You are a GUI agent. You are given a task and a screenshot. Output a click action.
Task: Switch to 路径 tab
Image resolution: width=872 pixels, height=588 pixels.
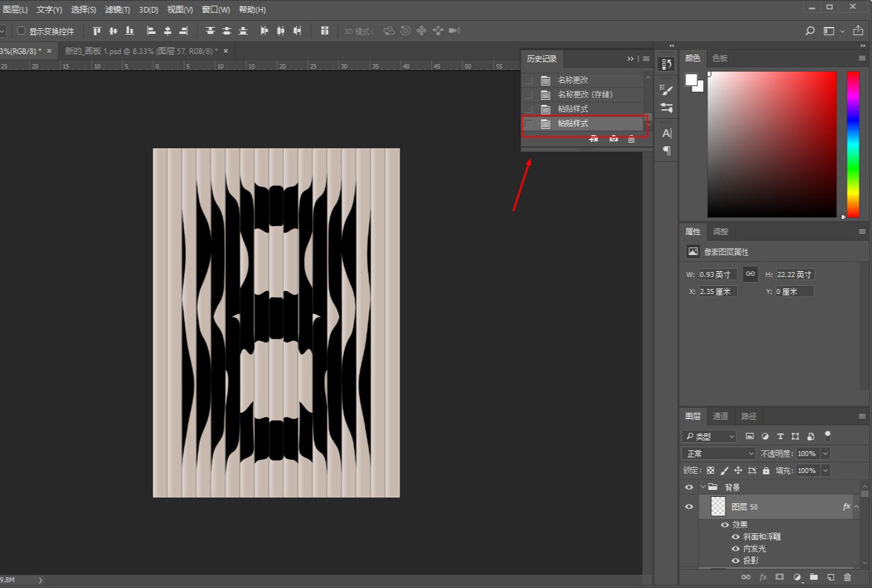click(748, 416)
